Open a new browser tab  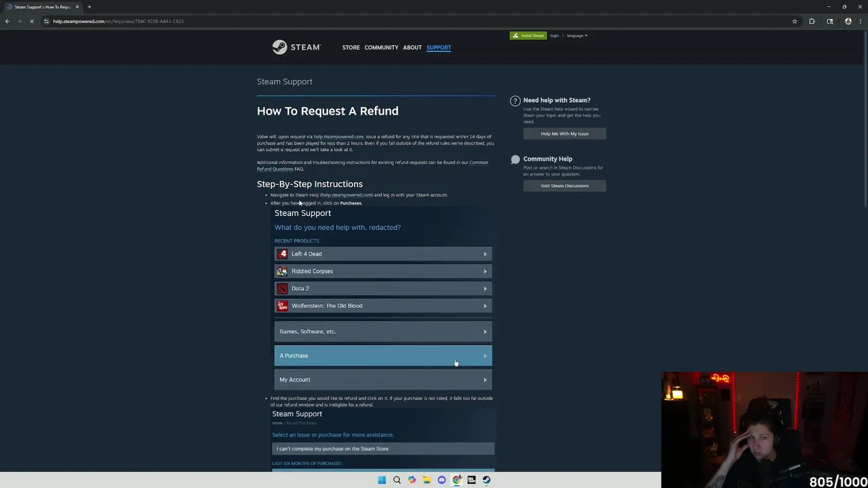[89, 7]
